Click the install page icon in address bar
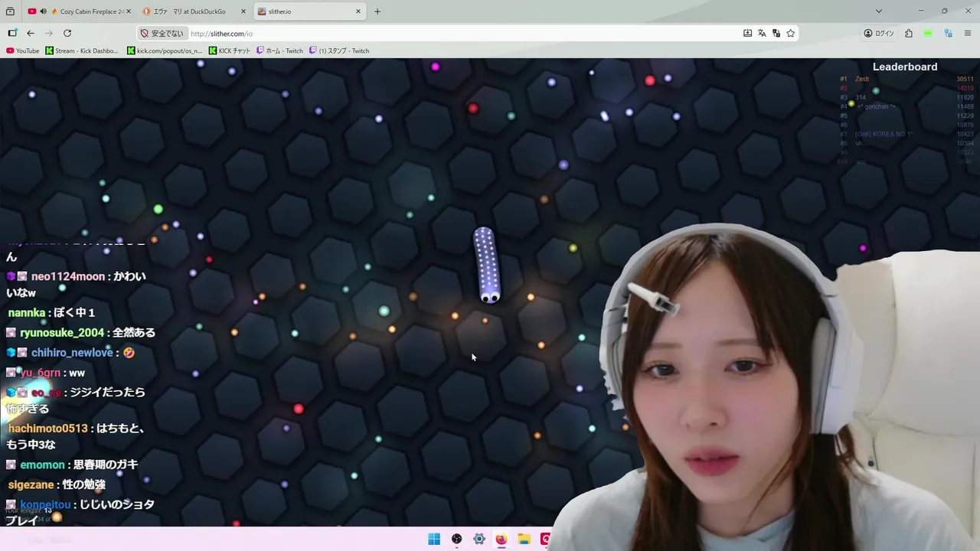The width and height of the screenshot is (980, 551). [x=747, y=33]
